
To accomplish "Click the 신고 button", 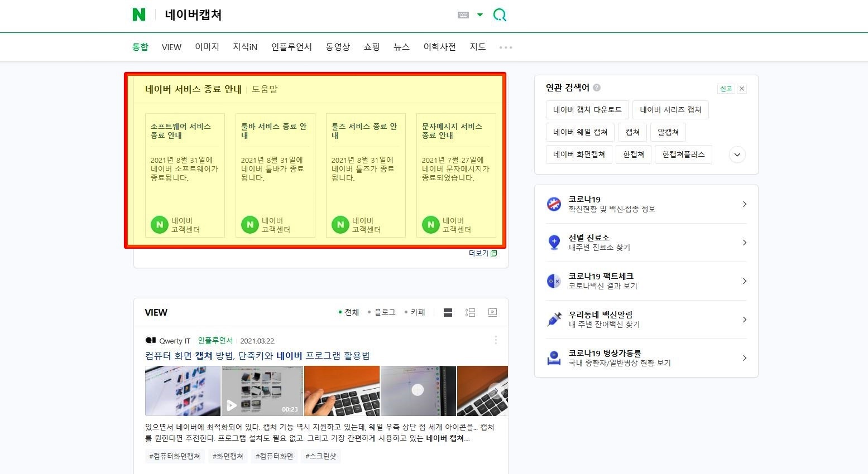I will (726, 89).
